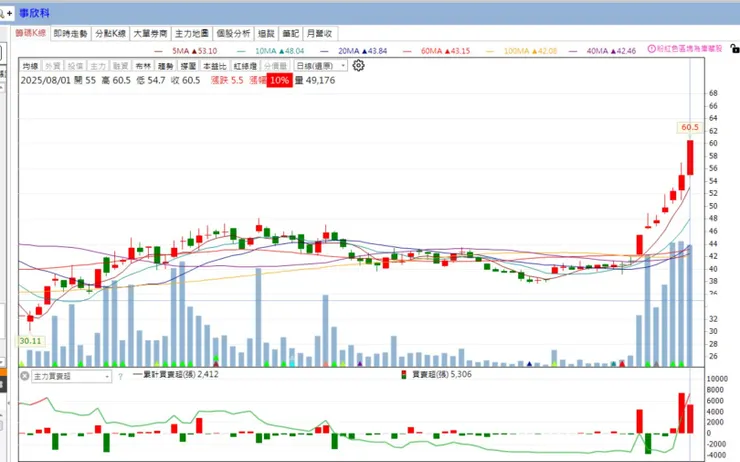Click the latest tall red candlestick
740x462 pixels.
690,158
